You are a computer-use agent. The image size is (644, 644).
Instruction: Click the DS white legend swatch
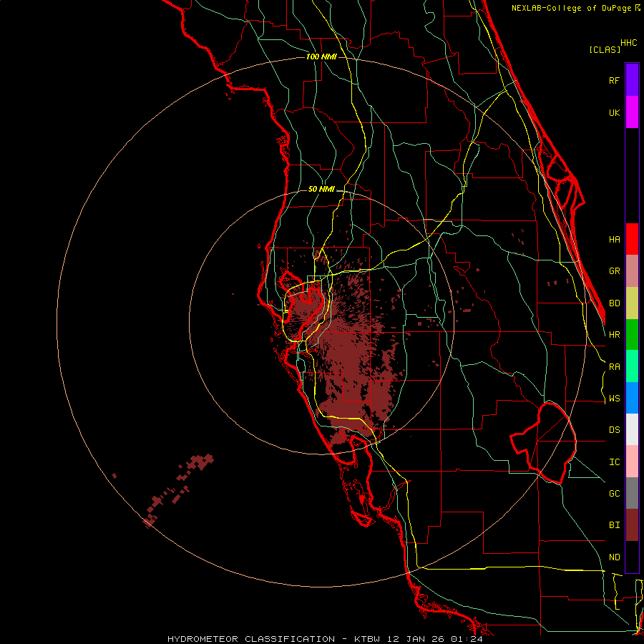632,429
